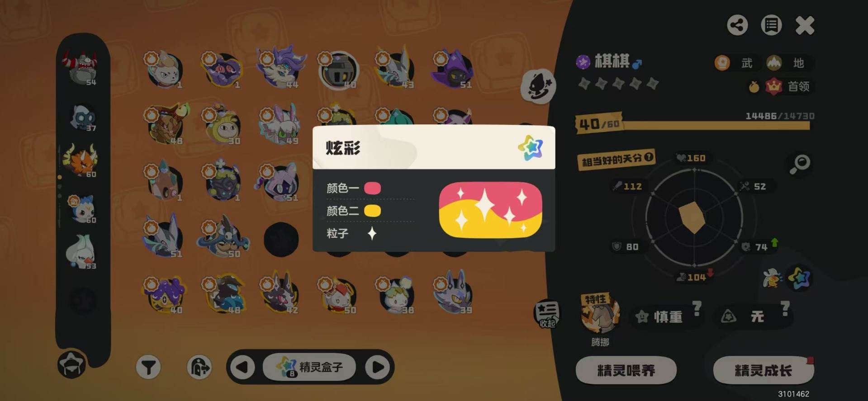Click the creature silhouette star icon

pyautogui.click(x=538, y=86)
